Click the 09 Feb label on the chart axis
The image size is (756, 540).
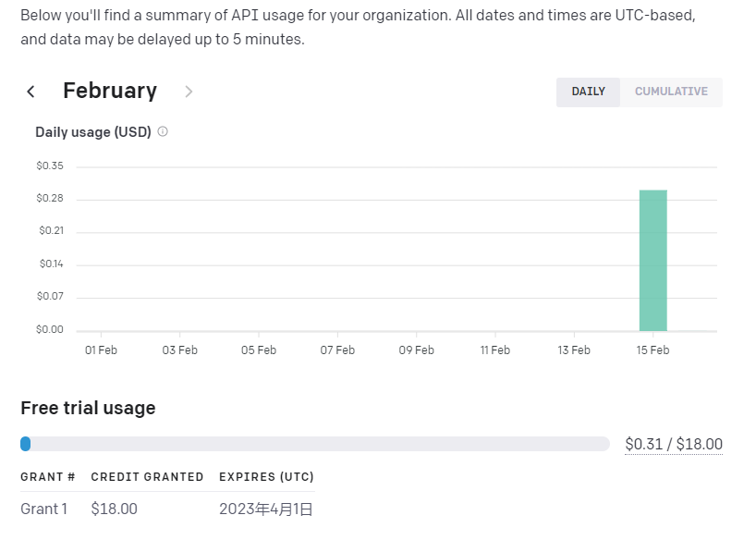tap(417, 350)
